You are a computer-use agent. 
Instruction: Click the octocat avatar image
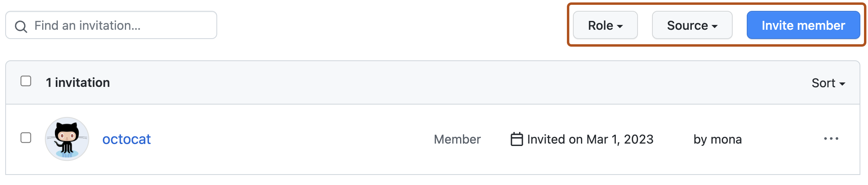click(x=67, y=139)
